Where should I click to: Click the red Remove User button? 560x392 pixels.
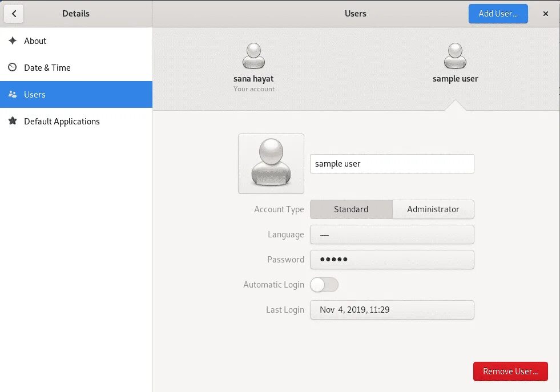coord(510,371)
